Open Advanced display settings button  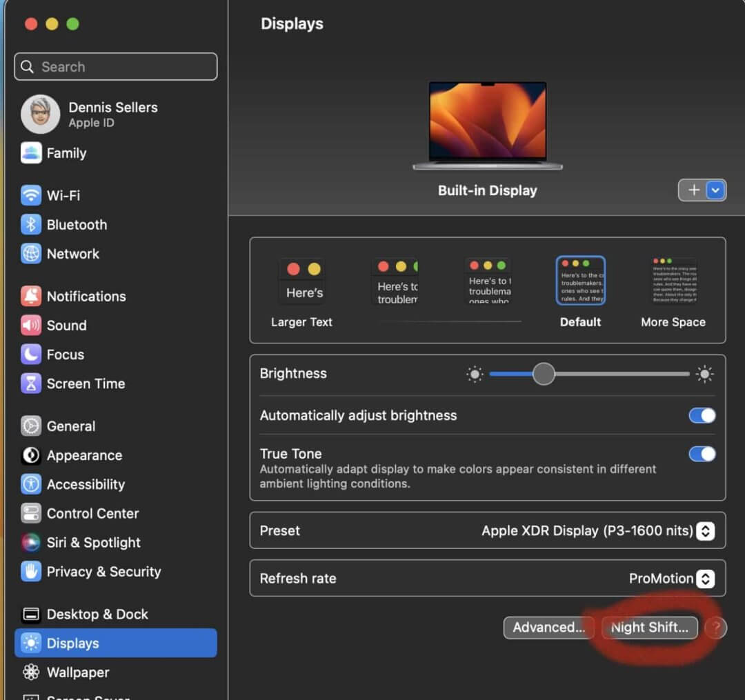click(x=548, y=628)
